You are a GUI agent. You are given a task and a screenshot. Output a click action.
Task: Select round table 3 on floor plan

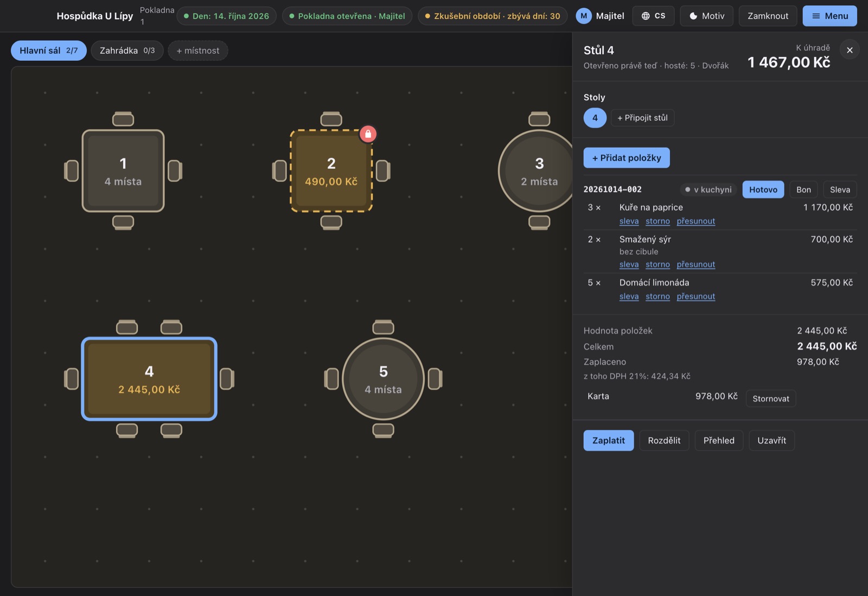point(539,170)
